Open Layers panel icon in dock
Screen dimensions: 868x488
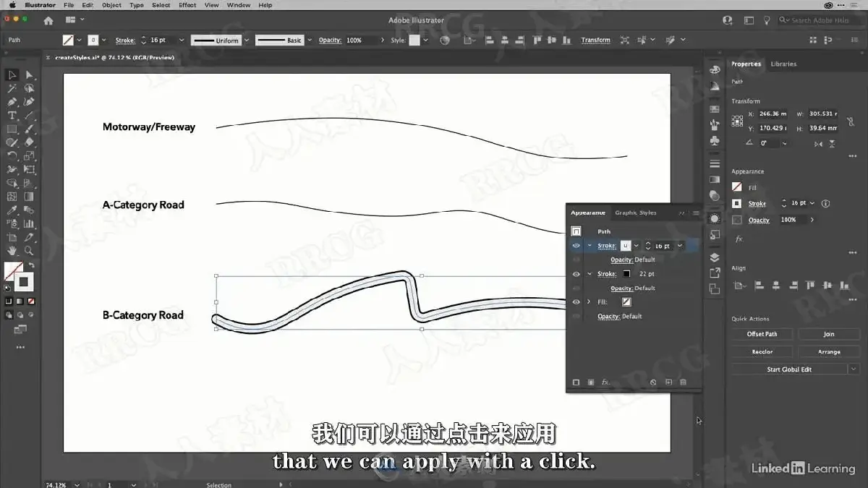tap(715, 257)
